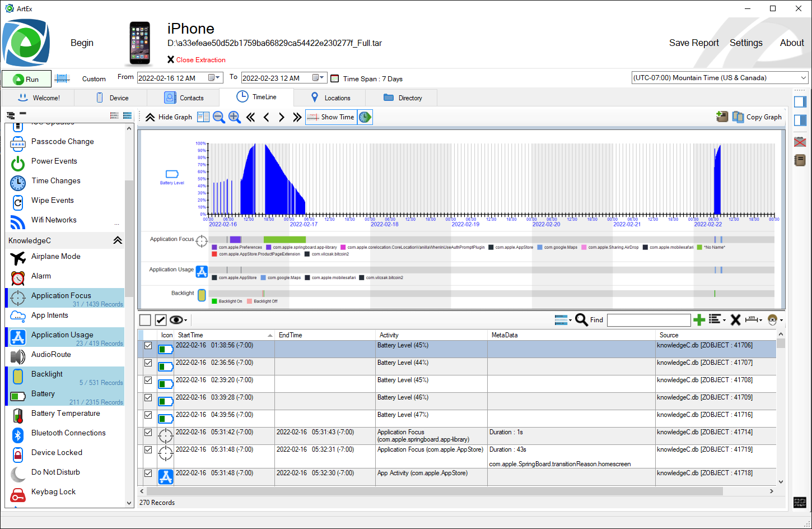Open the Directory tab
This screenshot has height=529, width=812.
coord(402,98)
